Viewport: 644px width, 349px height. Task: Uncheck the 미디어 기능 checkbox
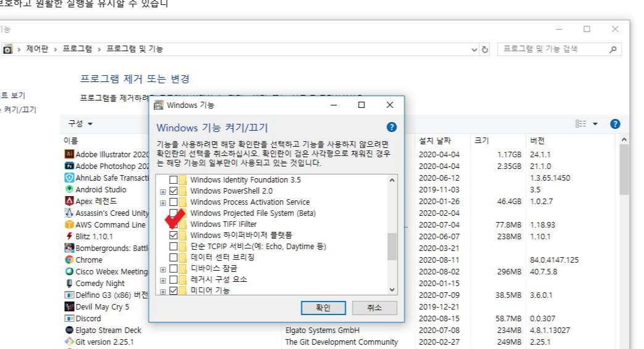point(174,290)
